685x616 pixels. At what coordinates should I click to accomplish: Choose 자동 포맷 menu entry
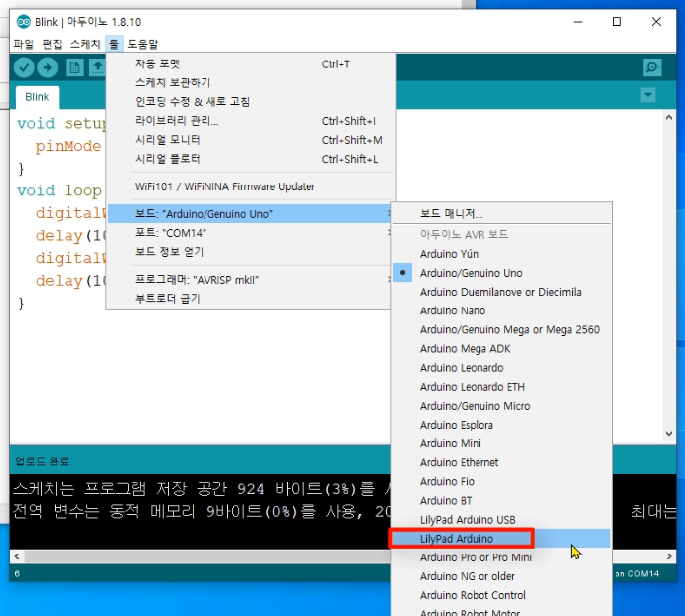tap(251, 64)
